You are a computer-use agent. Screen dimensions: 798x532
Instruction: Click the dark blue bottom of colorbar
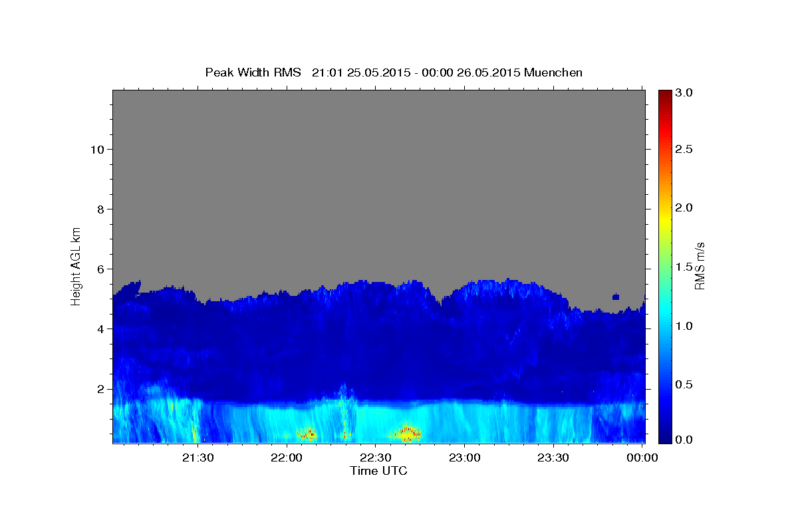tap(665, 439)
